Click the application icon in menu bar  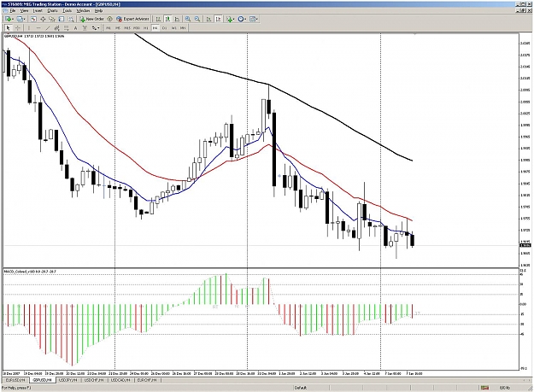(x=5, y=11)
